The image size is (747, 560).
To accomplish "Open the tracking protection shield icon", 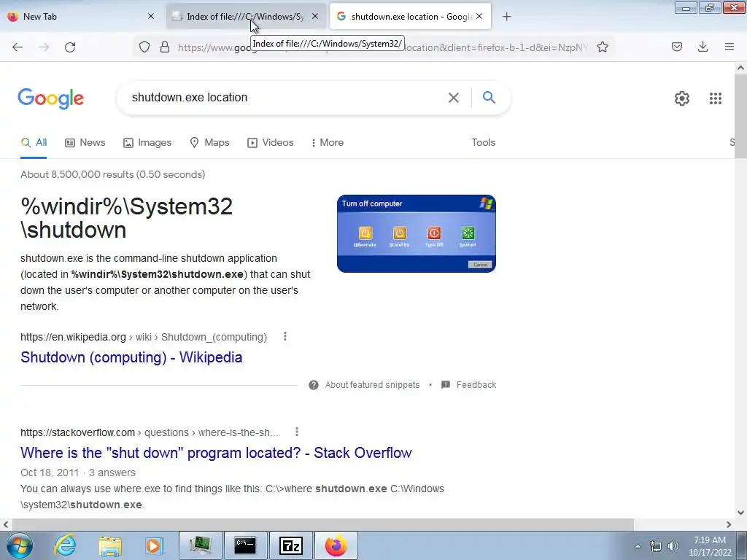I will click(144, 47).
